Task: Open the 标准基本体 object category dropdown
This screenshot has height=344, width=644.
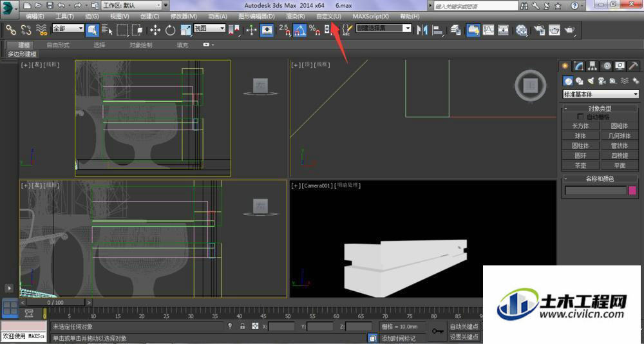Action: (x=600, y=94)
